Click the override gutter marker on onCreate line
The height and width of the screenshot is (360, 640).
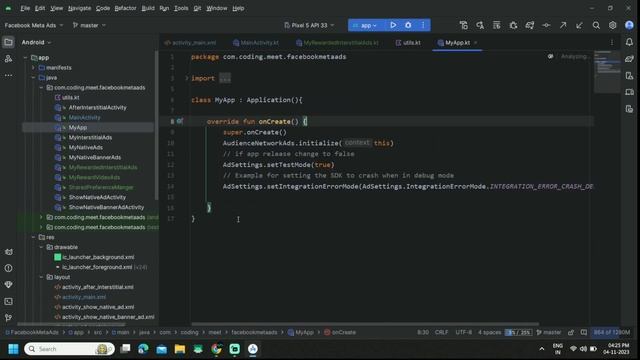[x=180, y=121]
